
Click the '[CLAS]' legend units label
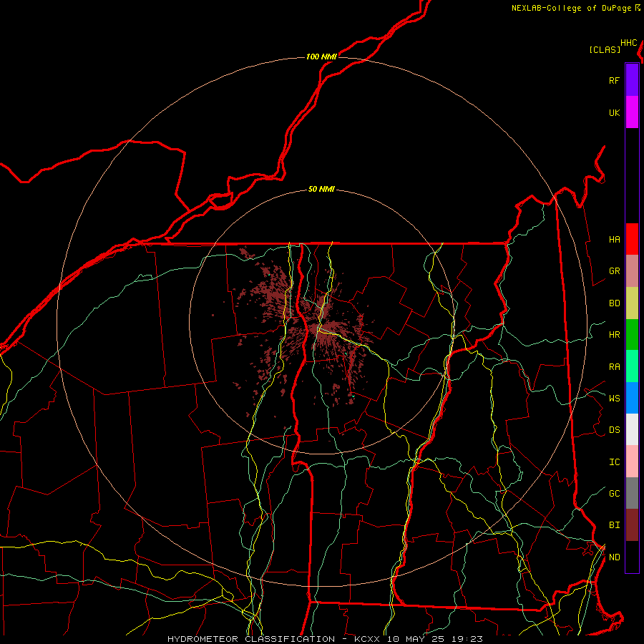point(605,49)
